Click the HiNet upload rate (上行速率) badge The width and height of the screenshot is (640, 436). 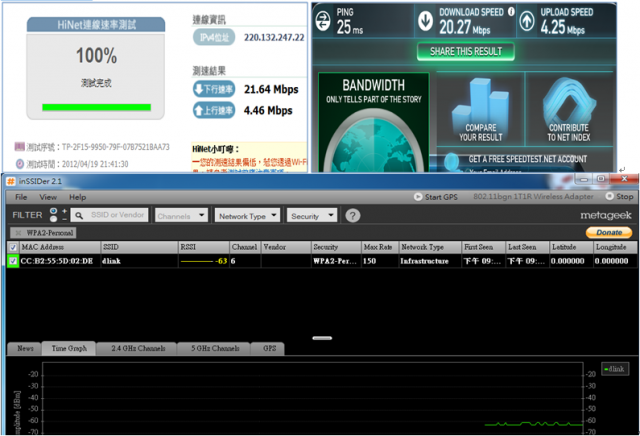click(x=214, y=110)
